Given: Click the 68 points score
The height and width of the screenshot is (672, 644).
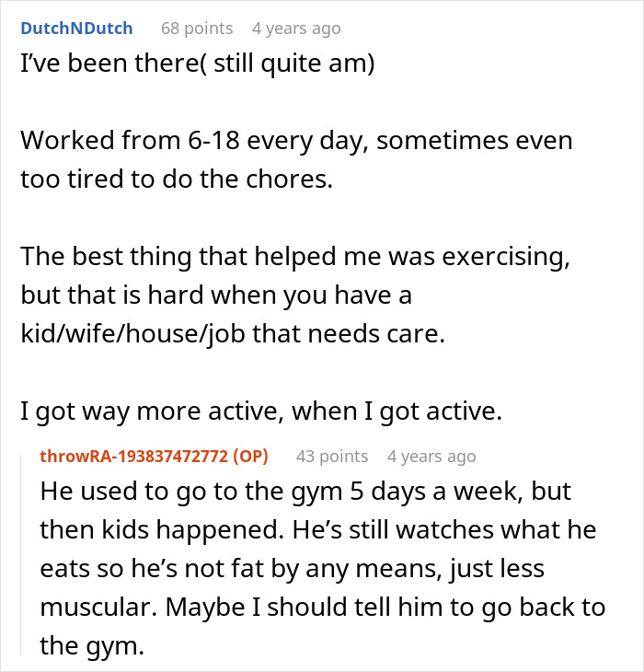Looking at the screenshot, I should [x=197, y=29].
